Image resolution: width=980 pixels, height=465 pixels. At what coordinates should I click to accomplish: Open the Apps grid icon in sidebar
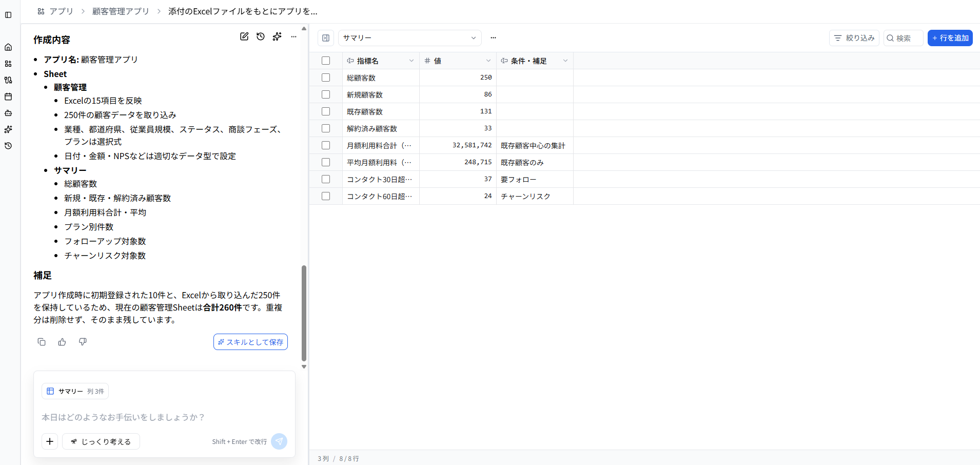8,64
